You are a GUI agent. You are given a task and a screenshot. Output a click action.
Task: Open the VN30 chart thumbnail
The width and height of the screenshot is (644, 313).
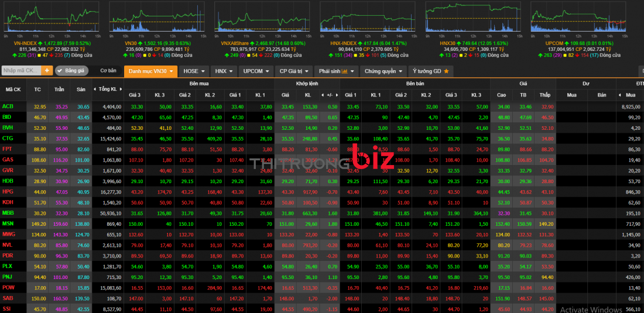pyautogui.click(x=156, y=16)
